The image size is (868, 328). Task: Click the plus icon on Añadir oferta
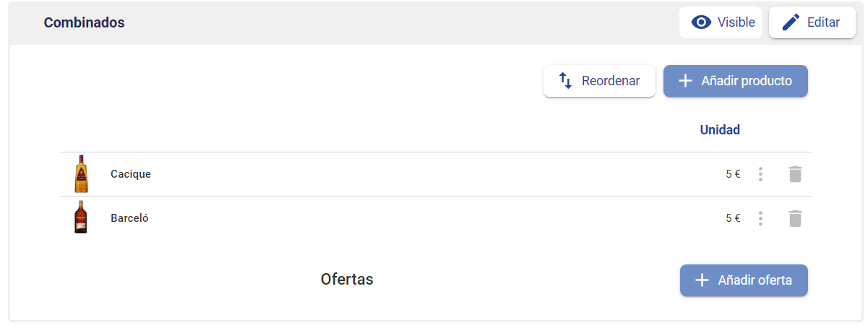click(x=702, y=280)
